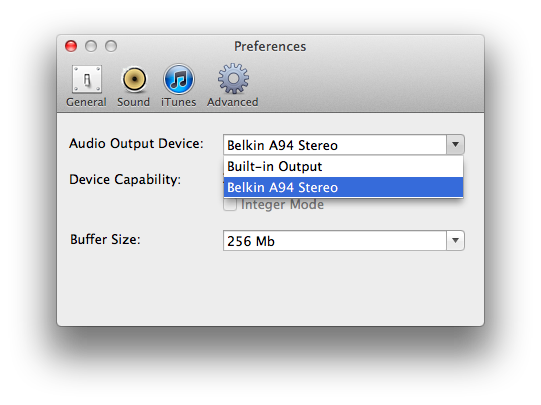Image resolution: width=541 pixels, height=405 pixels.
Task: Click the Preferences window title bar text
Action: click(270, 46)
